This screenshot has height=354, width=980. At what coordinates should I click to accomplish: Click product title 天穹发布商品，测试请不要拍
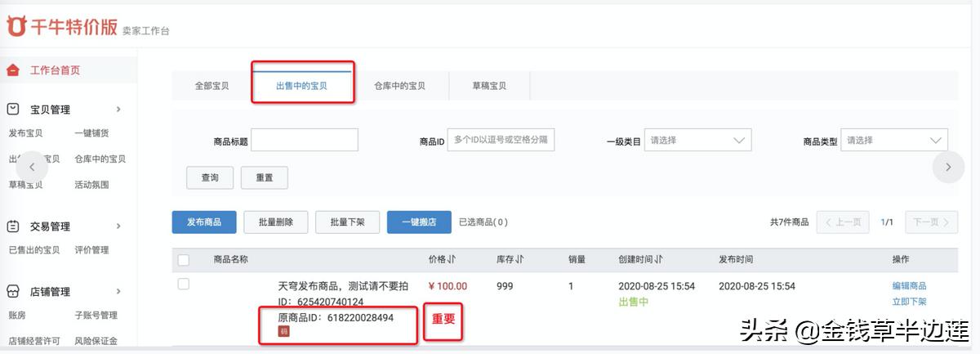click(x=343, y=286)
